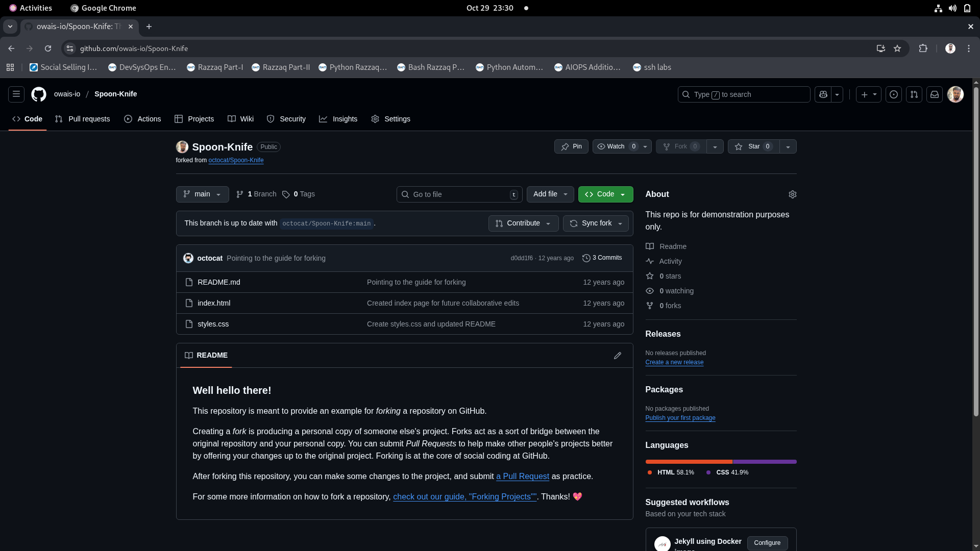Open the global navigation hamburger menu icon
The width and height of the screenshot is (980, 551).
point(16,94)
